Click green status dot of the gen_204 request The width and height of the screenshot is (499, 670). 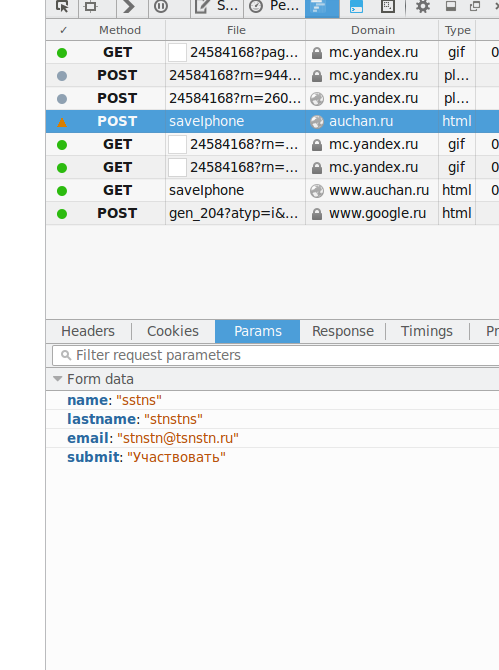click(62, 214)
